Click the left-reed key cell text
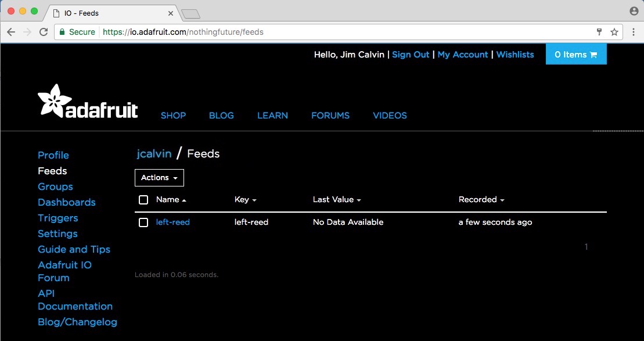Image resolution: width=644 pixels, height=341 pixels. click(x=251, y=222)
